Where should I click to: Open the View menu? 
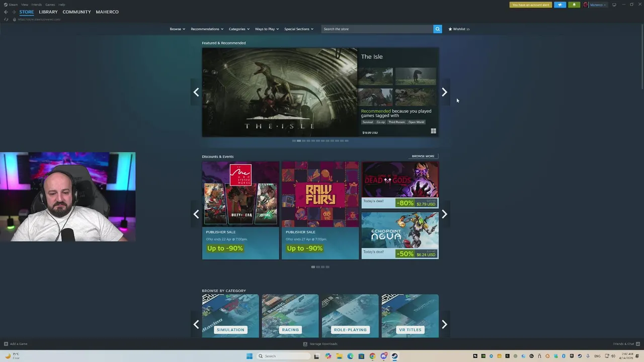pyautogui.click(x=25, y=5)
